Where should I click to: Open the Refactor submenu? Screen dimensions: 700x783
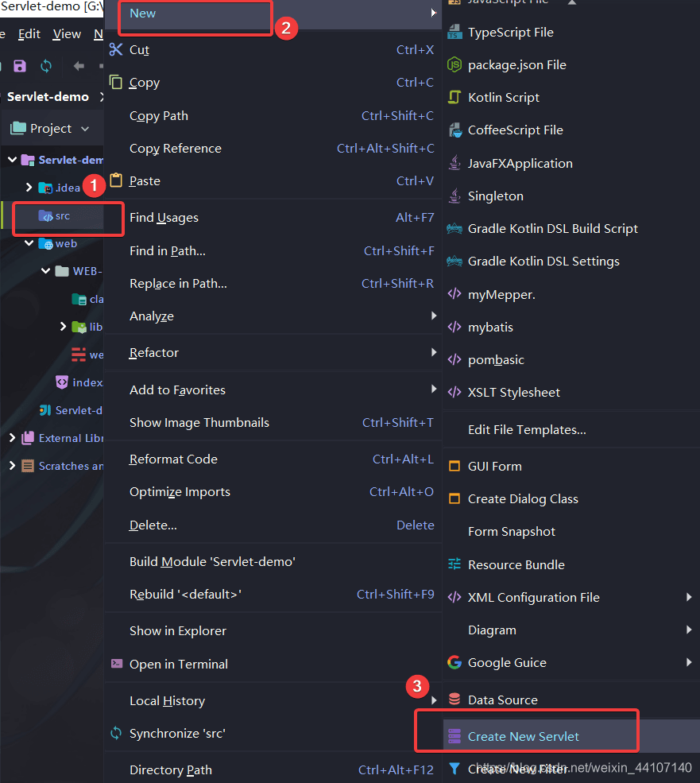coord(154,352)
